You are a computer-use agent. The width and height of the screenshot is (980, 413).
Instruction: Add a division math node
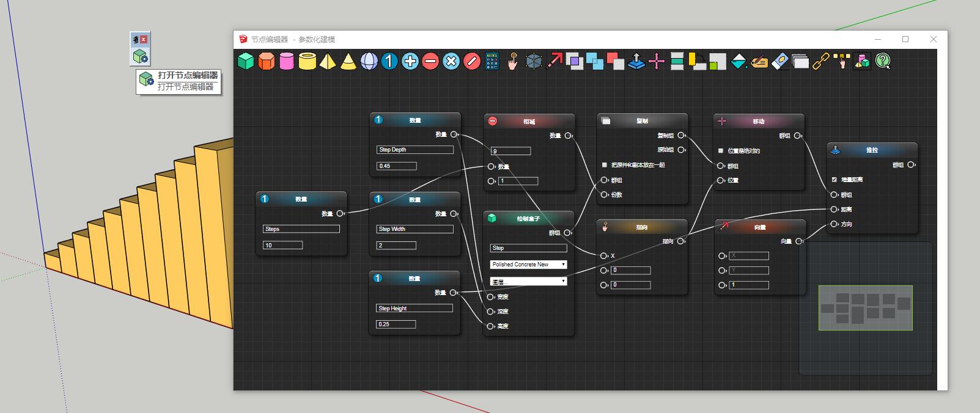(x=471, y=61)
